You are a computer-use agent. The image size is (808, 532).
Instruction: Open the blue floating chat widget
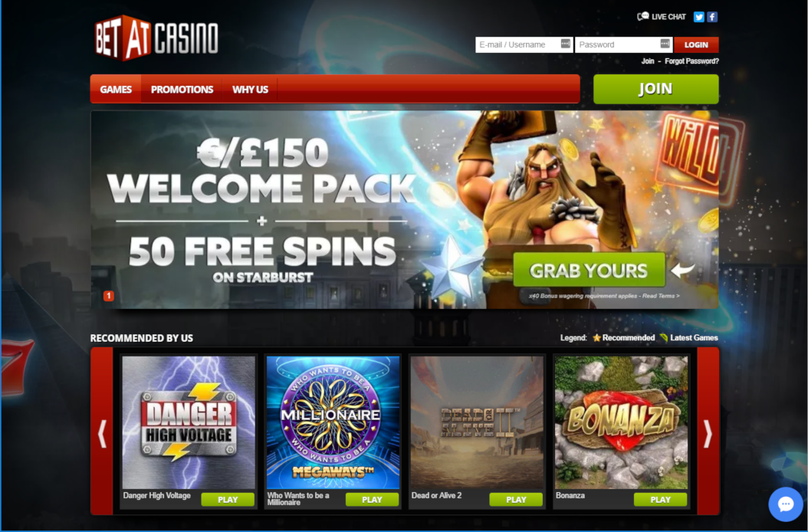tap(785, 504)
